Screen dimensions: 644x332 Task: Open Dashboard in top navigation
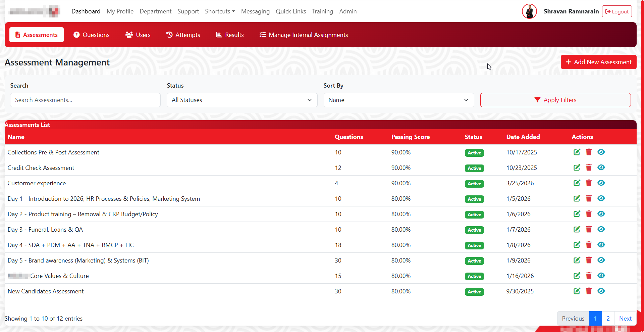click(x=86, y=11)
